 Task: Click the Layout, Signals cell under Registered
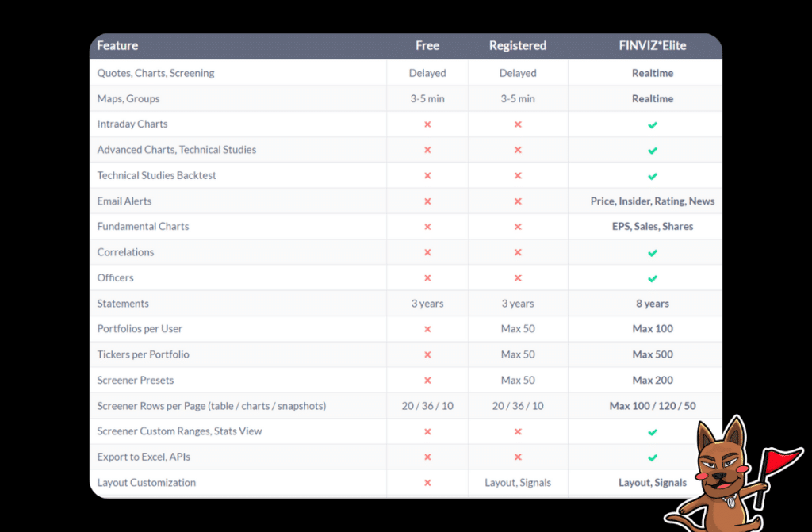coord(518,482)
